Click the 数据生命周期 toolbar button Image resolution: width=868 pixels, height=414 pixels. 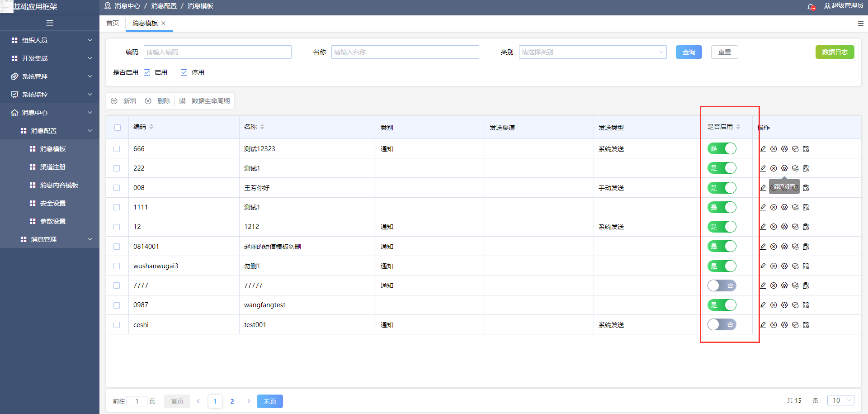point(205,101)
